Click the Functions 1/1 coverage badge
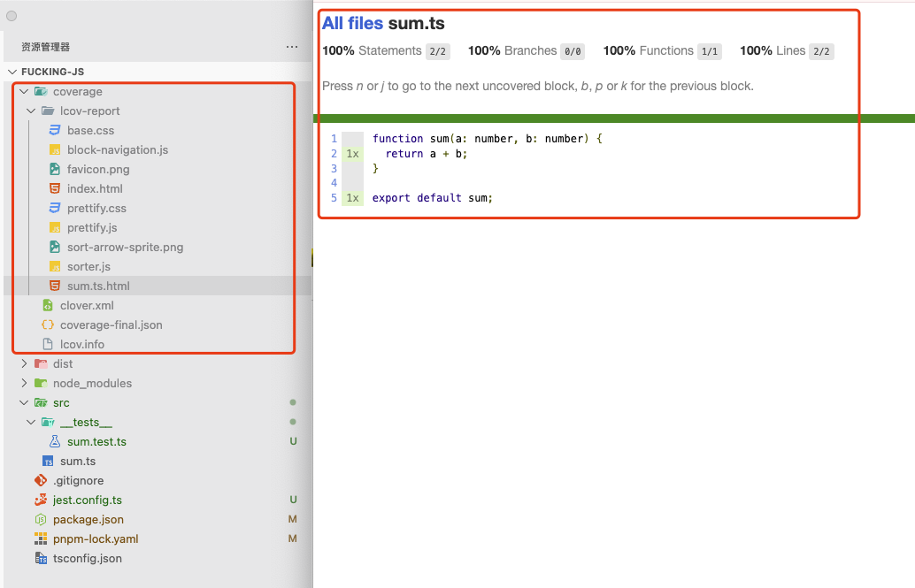 tap(710, 51)
